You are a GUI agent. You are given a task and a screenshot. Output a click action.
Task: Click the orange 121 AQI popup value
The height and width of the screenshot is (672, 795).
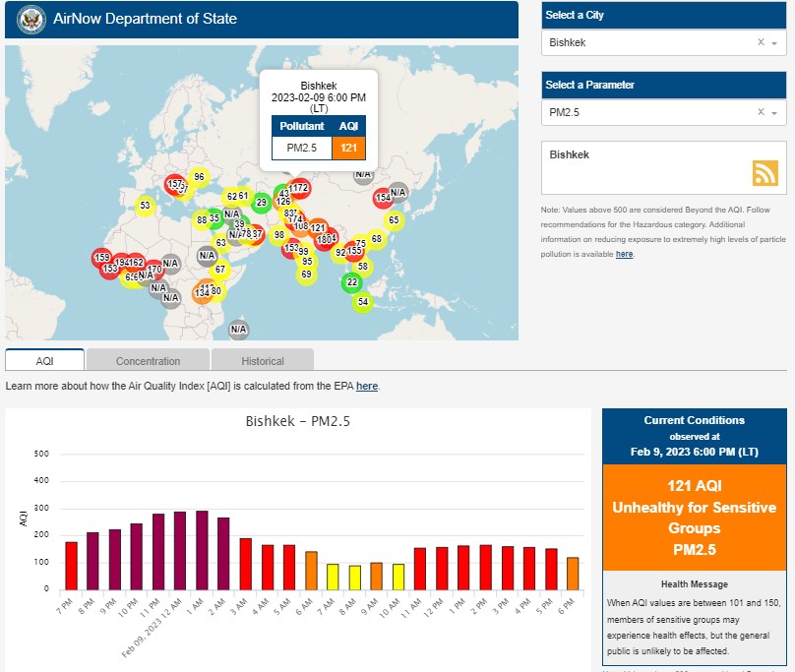(x=348, y=149)
